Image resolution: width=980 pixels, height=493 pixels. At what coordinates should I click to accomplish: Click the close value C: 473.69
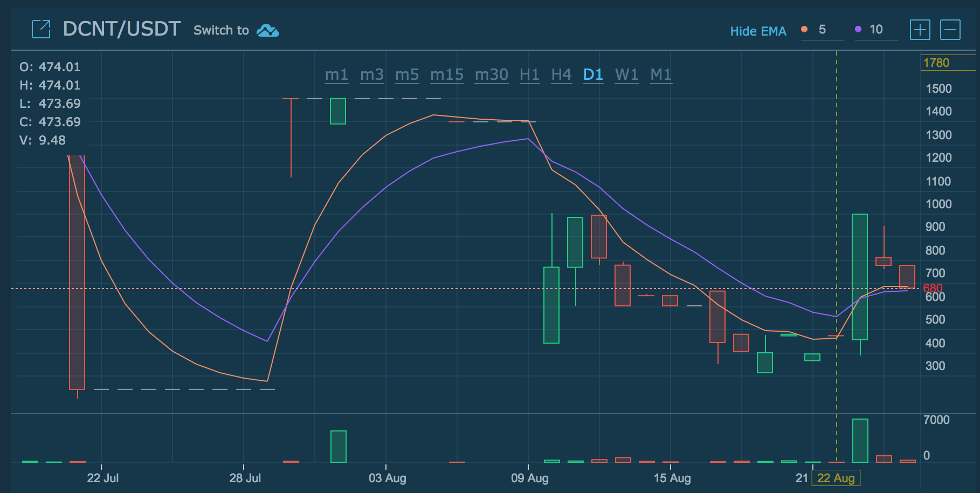point(50,122)
